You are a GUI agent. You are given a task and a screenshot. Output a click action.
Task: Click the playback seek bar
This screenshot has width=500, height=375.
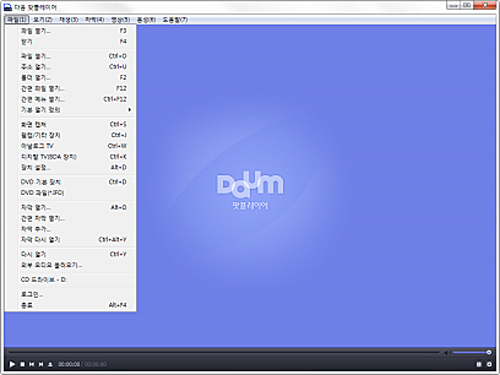tap(224, 352)
